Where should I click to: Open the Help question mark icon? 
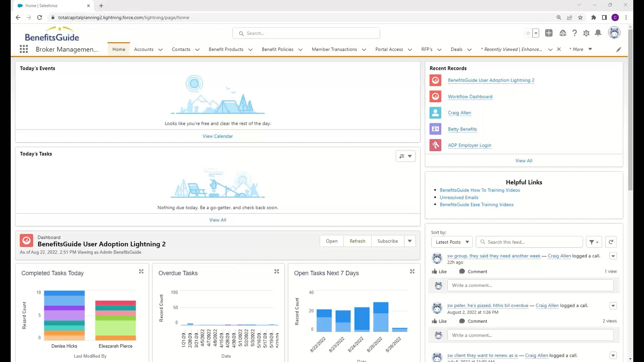pyautogui.click(x=575, y=33)
